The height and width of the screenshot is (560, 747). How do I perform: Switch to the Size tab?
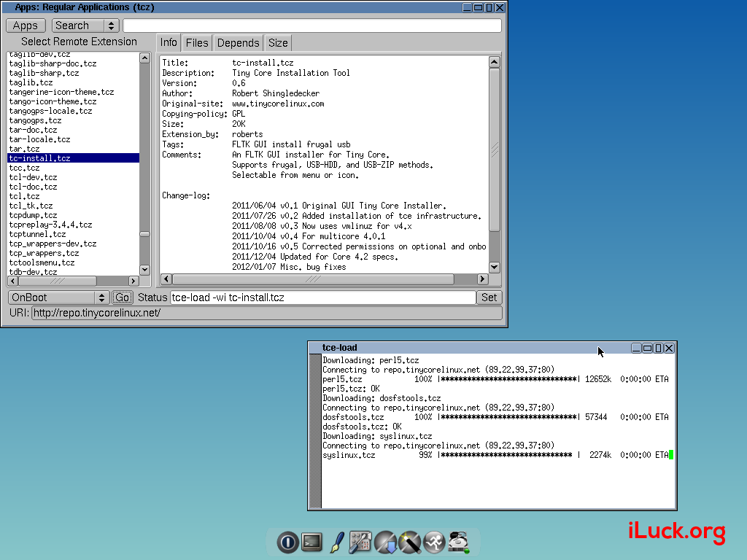278,43
